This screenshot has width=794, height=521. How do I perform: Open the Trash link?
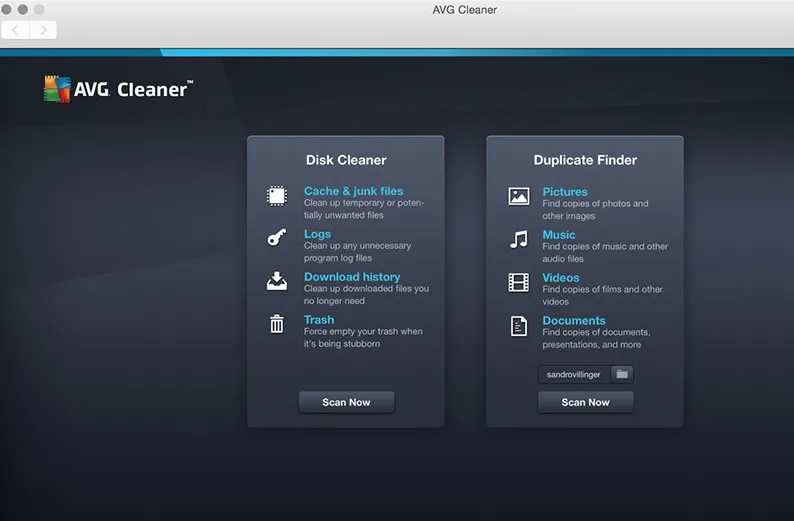click(319, 320)
